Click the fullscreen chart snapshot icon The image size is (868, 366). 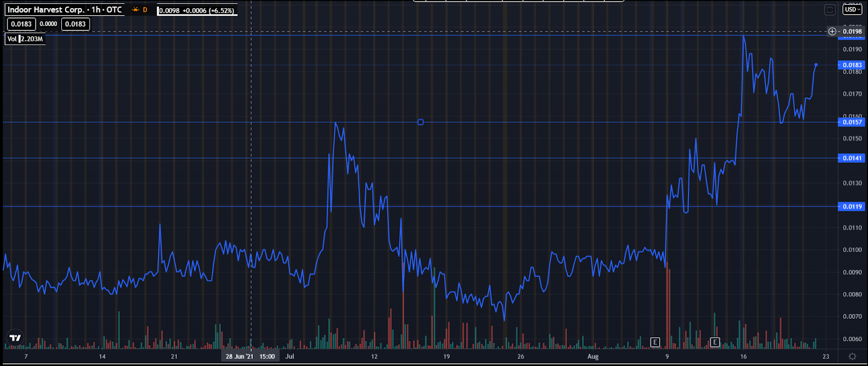[x=829, y=9]
